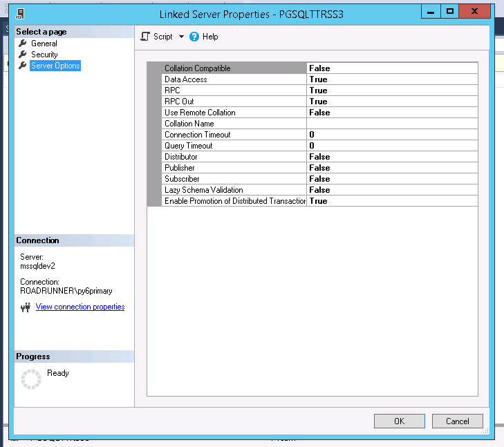Click the wrench icon beside General
The height and width of the screenshot is (447, 504).
[22, 44]
